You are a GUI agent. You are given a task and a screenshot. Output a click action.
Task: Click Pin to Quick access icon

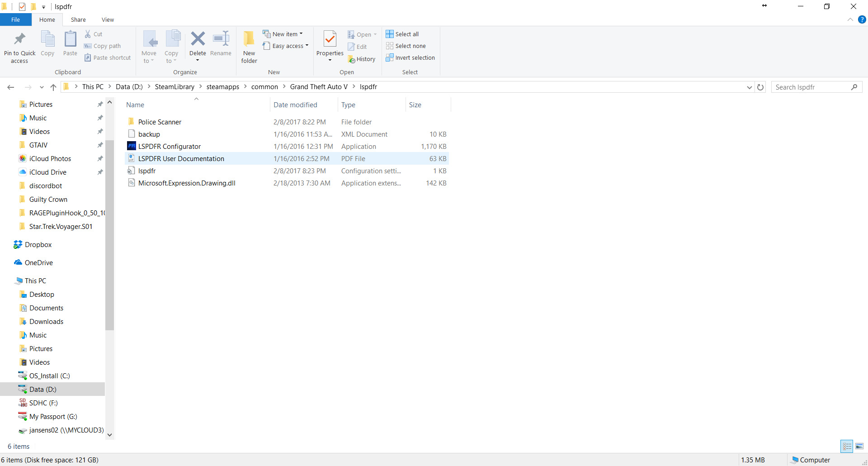click(19, 40)
